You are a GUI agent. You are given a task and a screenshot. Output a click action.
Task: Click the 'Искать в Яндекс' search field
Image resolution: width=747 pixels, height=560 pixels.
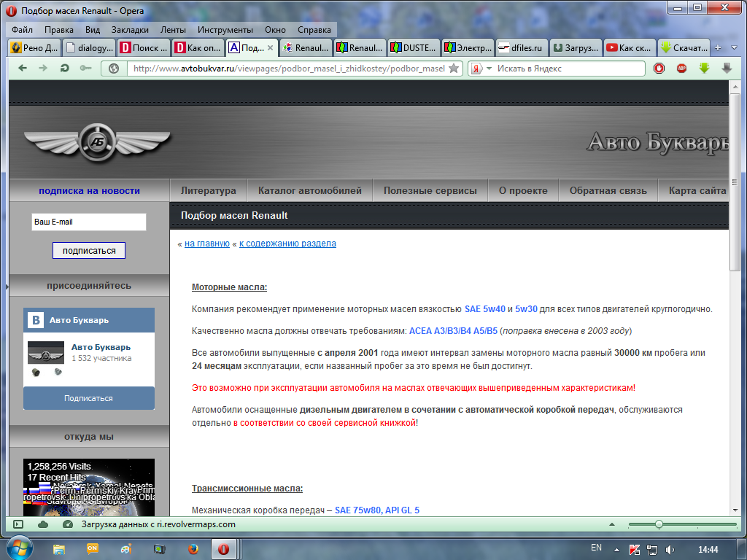coord(569,69)
